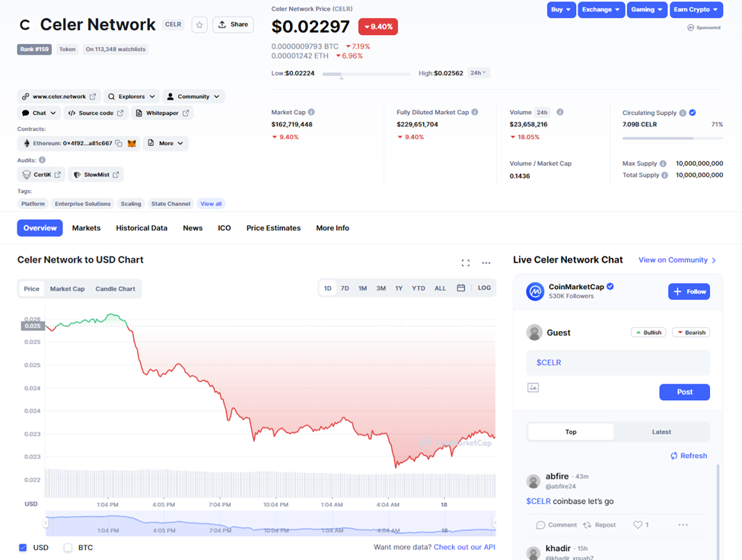This screenshot has height=560, width=742.
Task: Open the Exchange dropdown
Action: coord(601,9)
